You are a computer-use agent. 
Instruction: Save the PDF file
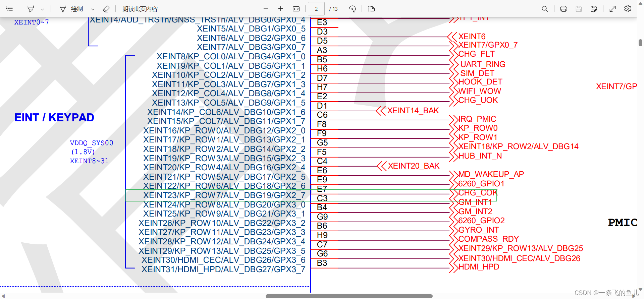coord(579,9)
